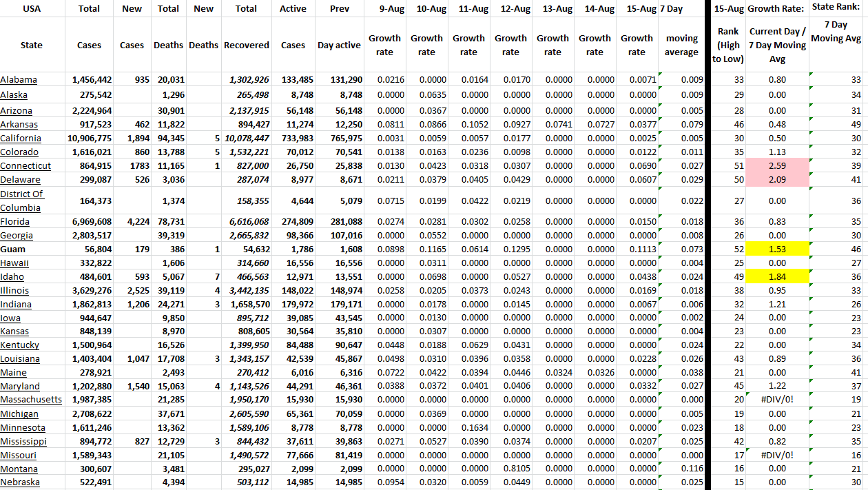Follow the Florida state link
This screenshot has height=490, width=868.
point(15,222)
